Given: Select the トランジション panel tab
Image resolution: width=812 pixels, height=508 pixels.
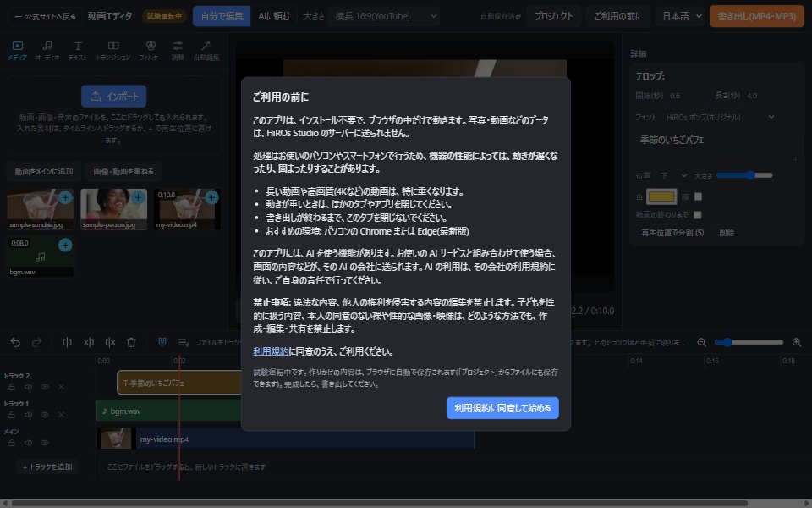Looking at the screenshot, I should pos(113,51).
